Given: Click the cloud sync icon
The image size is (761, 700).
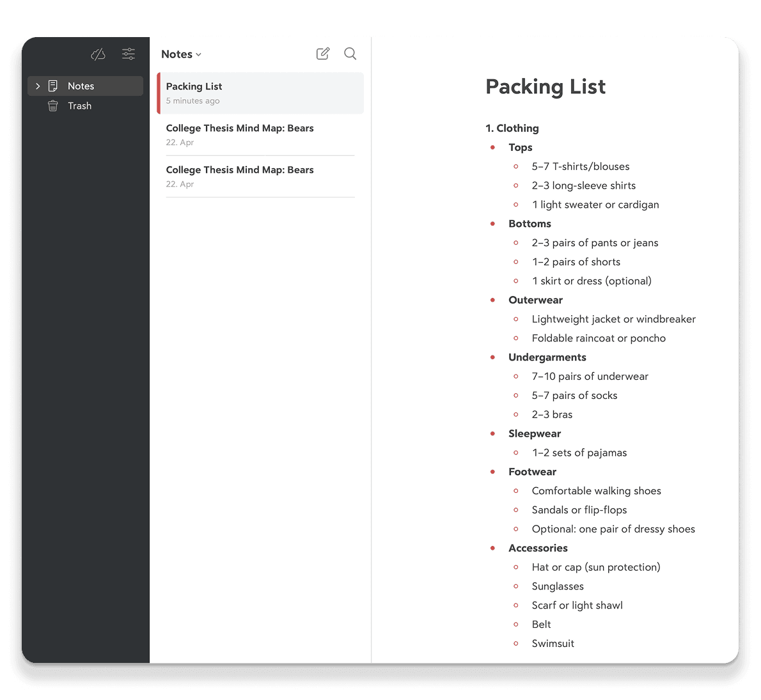Looking at the screenshot, I should point(97,54).
